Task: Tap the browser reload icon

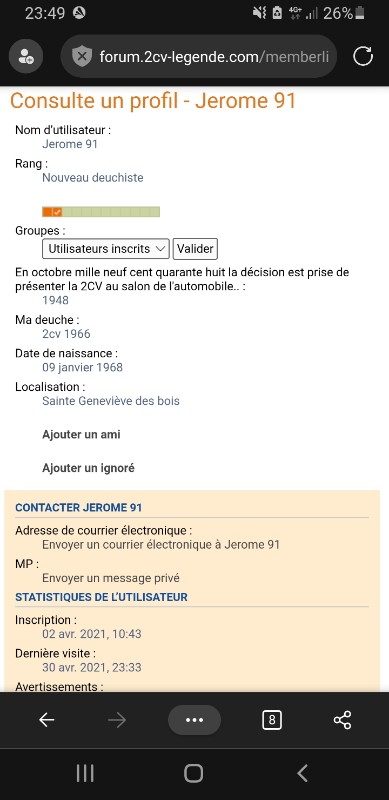Action: click(x=363, y=56)
